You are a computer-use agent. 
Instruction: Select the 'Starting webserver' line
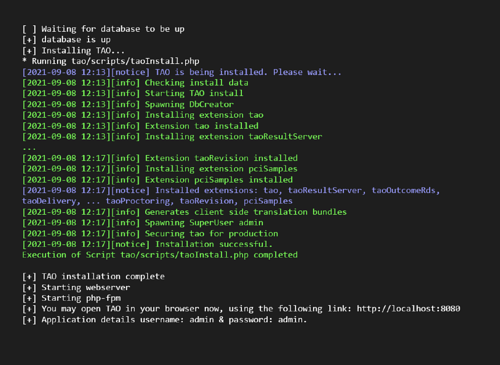(76, 287)
